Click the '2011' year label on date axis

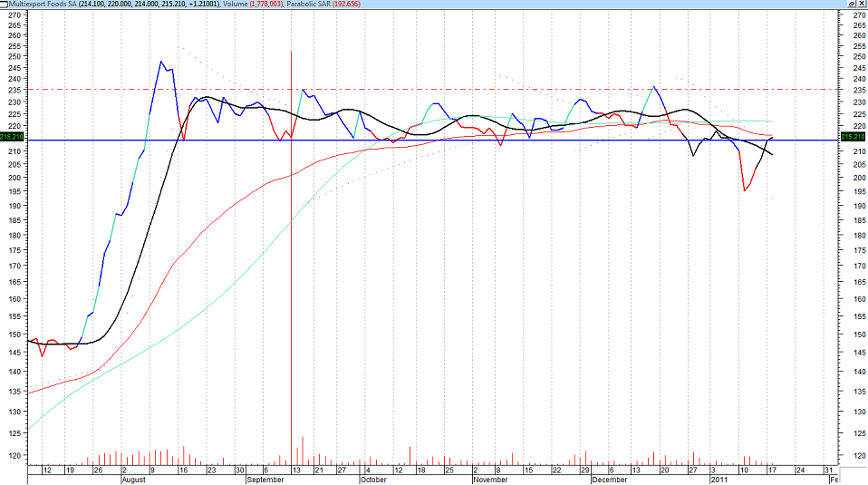tap(719, 480)
